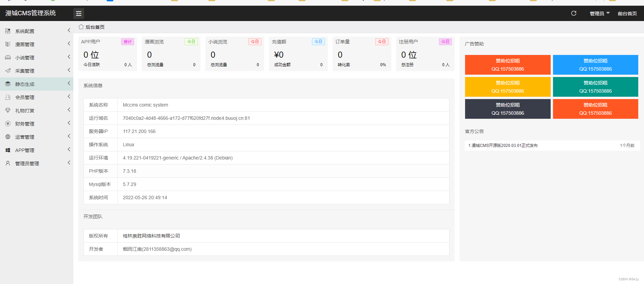Click the 运行域名 value buuoj.cn:81

click(x=186, y=118)
